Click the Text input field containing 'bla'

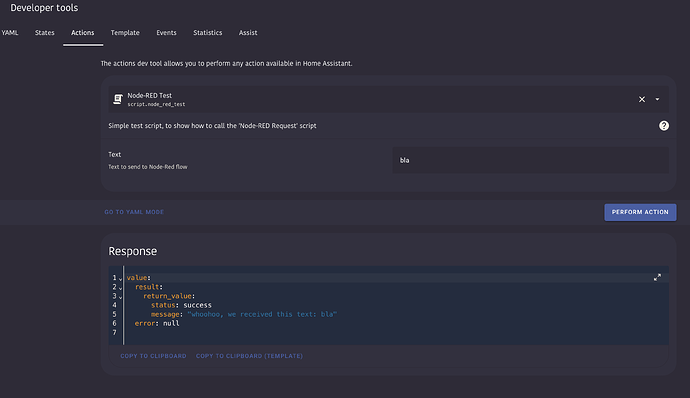pyautogui.click(x=530, y=160)
